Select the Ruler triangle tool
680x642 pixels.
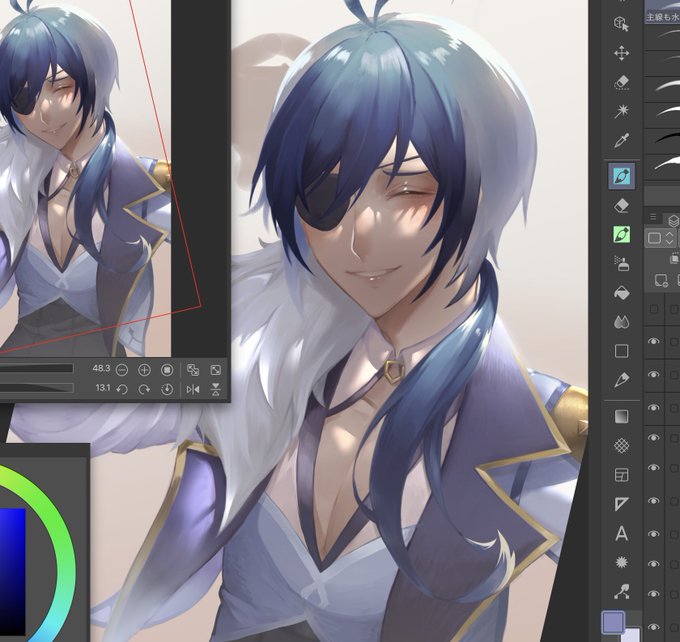tap(621, 504)
